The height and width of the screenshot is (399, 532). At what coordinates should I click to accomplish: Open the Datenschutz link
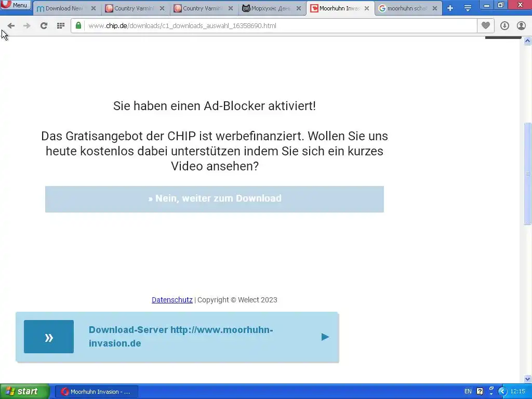[x=172, y=300]
